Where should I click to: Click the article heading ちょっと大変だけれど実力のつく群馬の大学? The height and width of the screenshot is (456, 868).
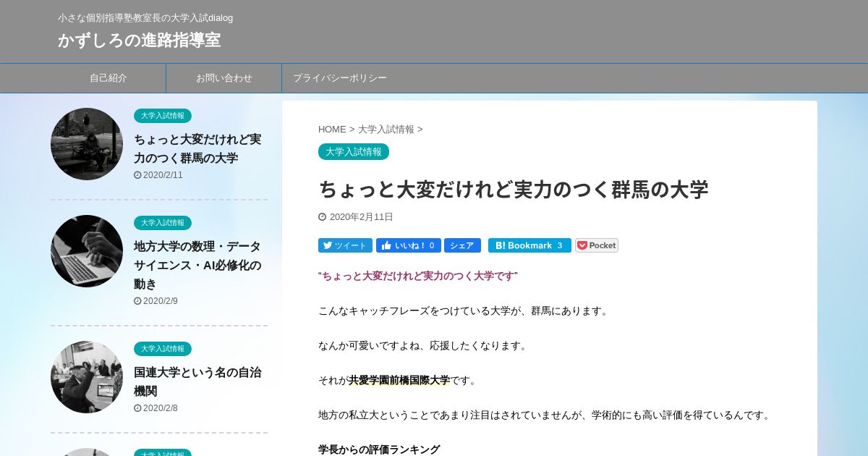point(513,190)
